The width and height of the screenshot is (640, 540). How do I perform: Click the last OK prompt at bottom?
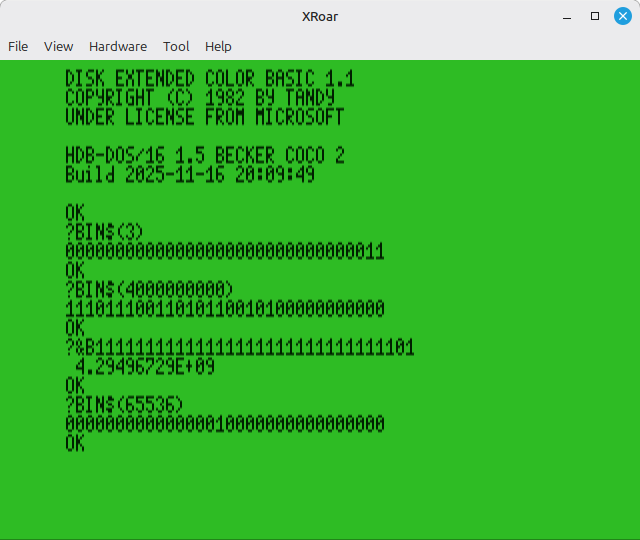(x=75, y=444)
